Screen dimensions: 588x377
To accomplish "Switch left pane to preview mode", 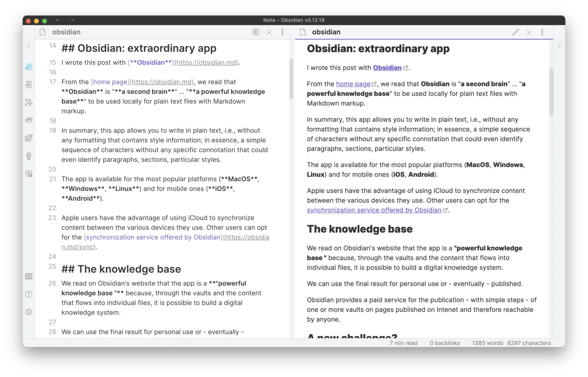I will pyautogui.click(x=255, y=32).
